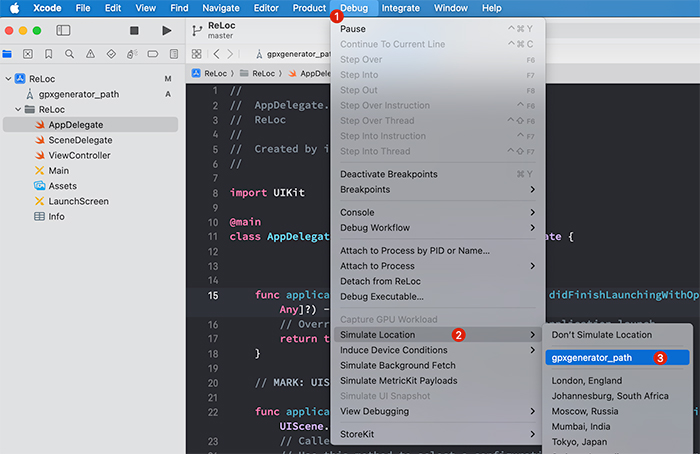Open the LaunchScreen storyboard
The width and height of the screenshot is (700, 454).
click(x=79, y=201)
